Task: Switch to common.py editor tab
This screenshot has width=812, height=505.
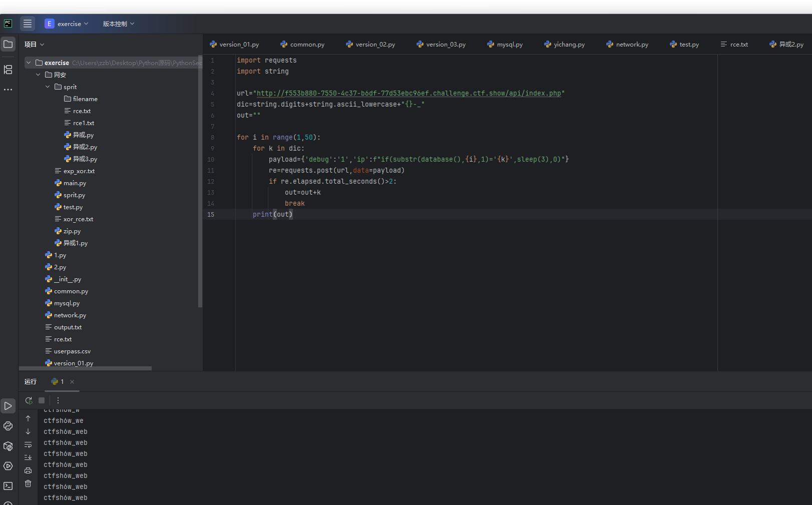Action: click(x=302, y=45)
